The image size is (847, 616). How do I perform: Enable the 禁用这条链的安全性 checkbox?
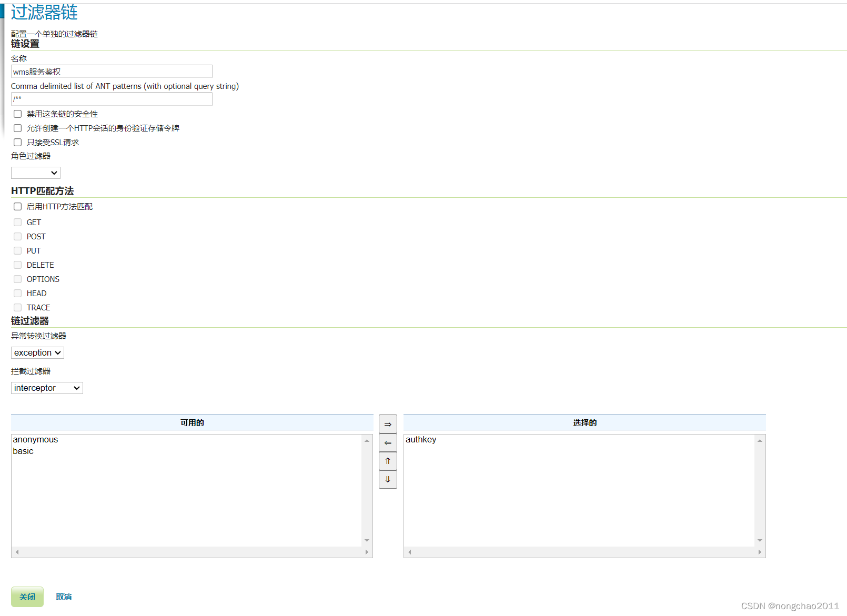tap(17, 114)
